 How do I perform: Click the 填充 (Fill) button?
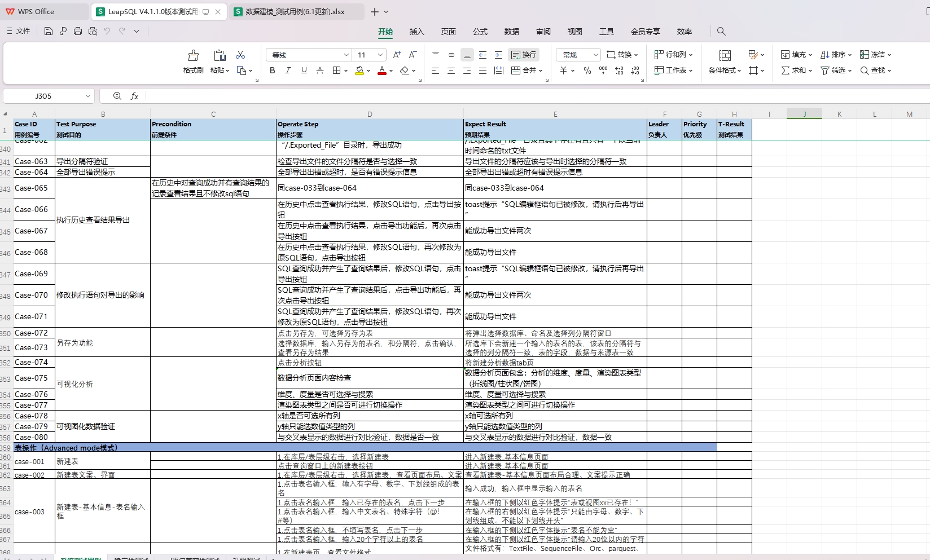(796, 55)
